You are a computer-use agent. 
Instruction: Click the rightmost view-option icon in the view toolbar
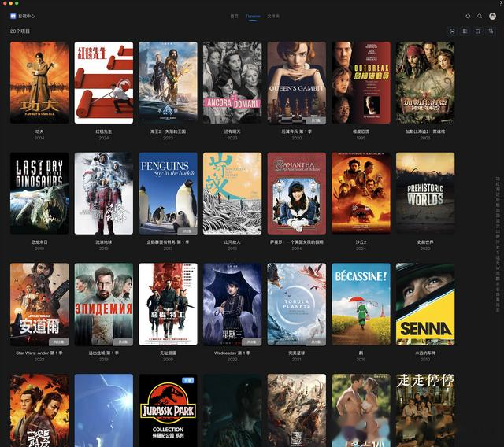point(491,31)
